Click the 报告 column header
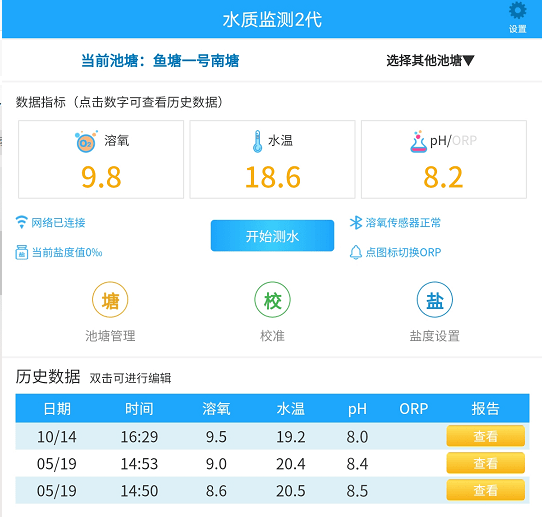542x517 pixels. click(x=486, y=409)
